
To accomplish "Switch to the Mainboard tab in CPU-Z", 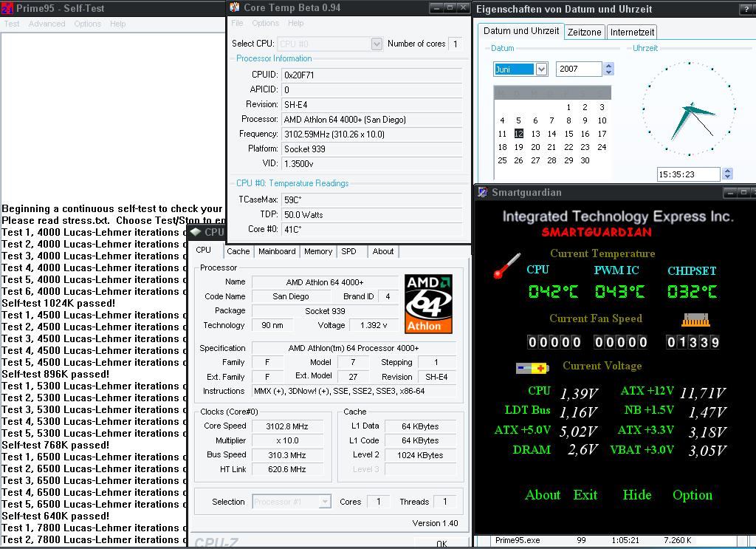I will pyautogui.click(x=277, y=251).
